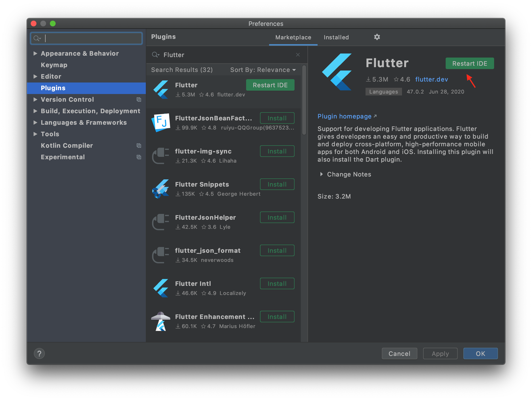Select the Flutter Snippets result row title
Screen dimensions: 532x400
[202, 184]
